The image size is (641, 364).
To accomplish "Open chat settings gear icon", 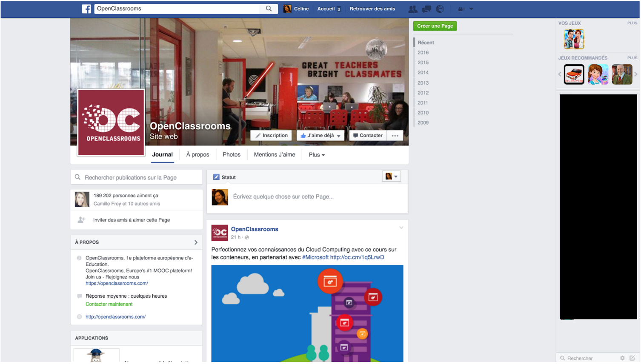I will [x=622, y=358].
